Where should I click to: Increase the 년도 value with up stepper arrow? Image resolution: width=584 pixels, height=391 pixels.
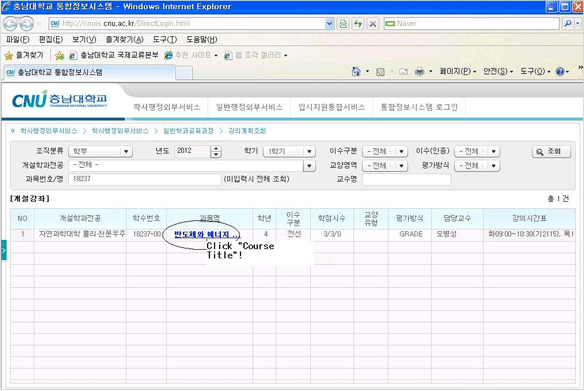pos(216,149)
